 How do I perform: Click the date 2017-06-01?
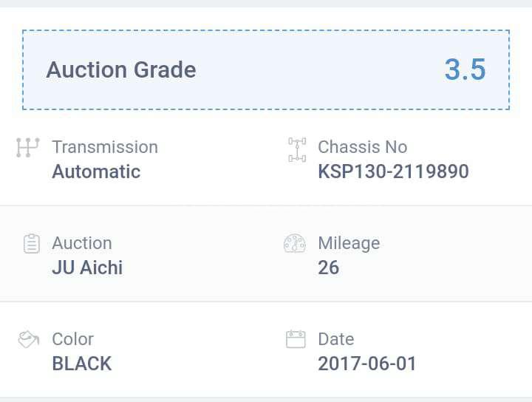pos(367,364)
